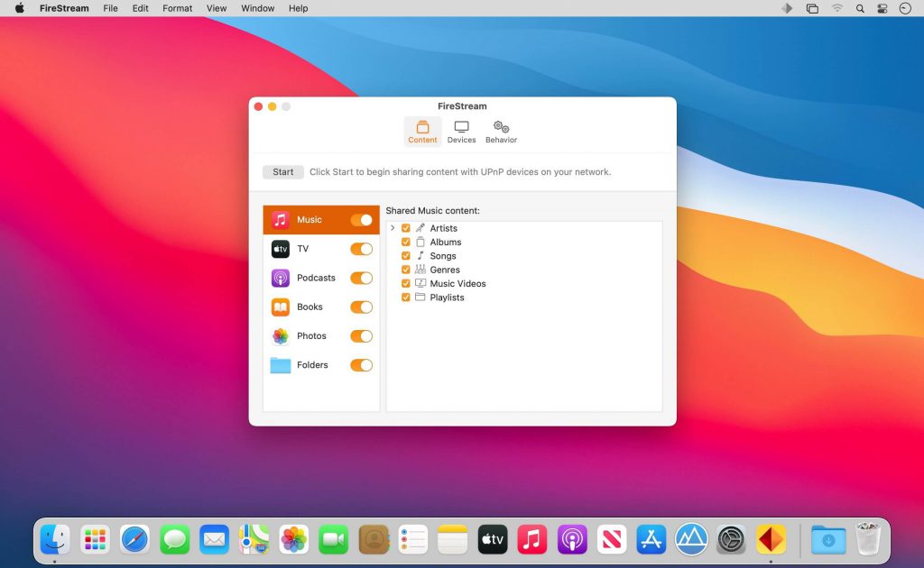Disable the Music sharing toggle
Screen dimensions: 924x568
coord(361,220)
